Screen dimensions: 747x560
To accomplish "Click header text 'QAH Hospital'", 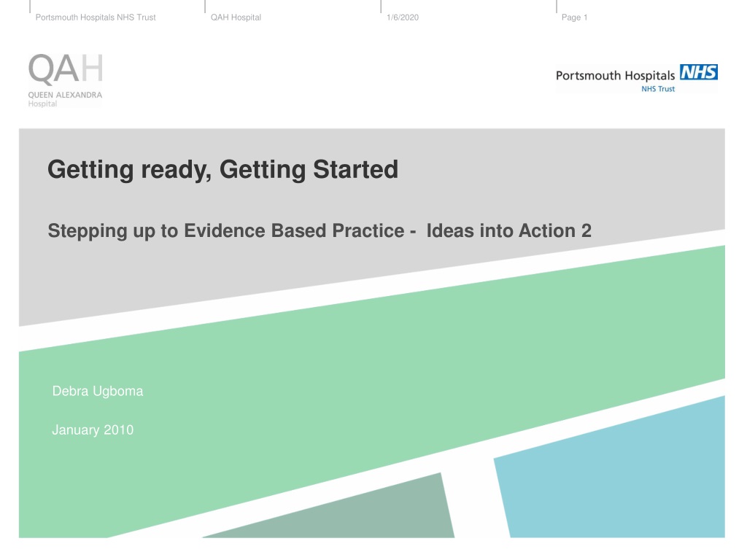I will (236, 17).
